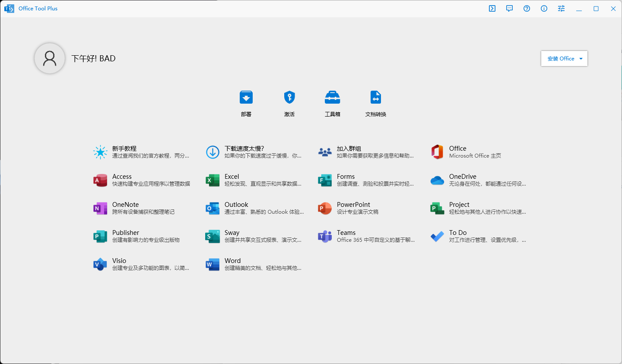The width and height of the screenshot is (622, 364).
Task: Expand the 安装 Office dropdown arrow
Action: (581, 59)
